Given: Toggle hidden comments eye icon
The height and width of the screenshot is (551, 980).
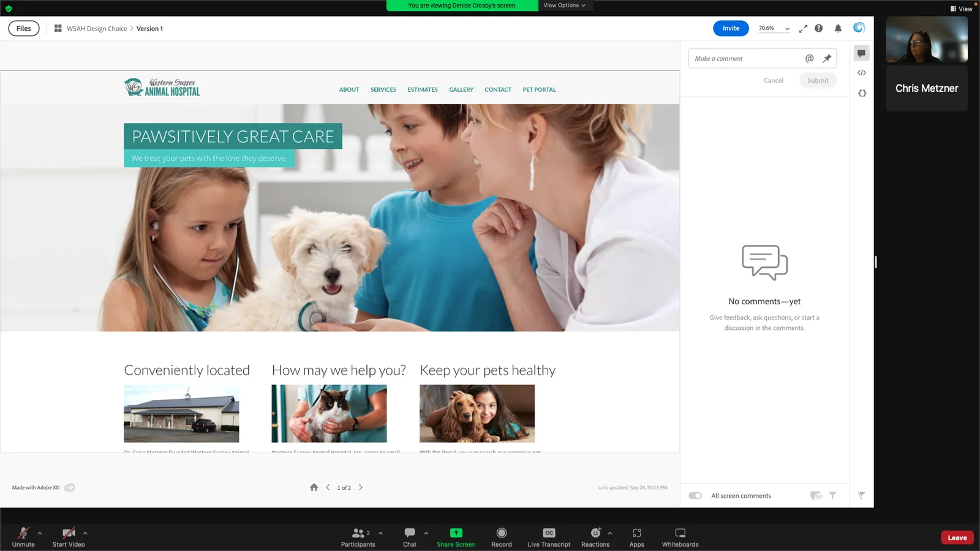Looking at the screenshot, I should [816, 496].
